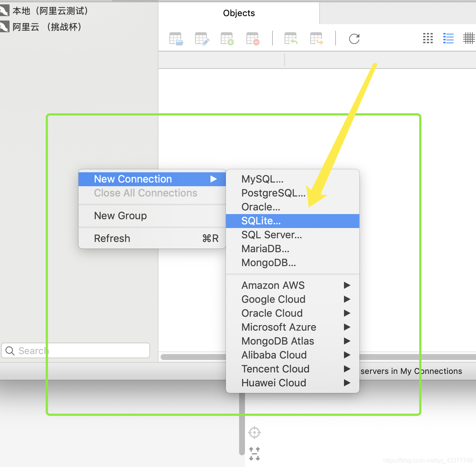Select MongoDB... connection type

(x=293, y=262)
